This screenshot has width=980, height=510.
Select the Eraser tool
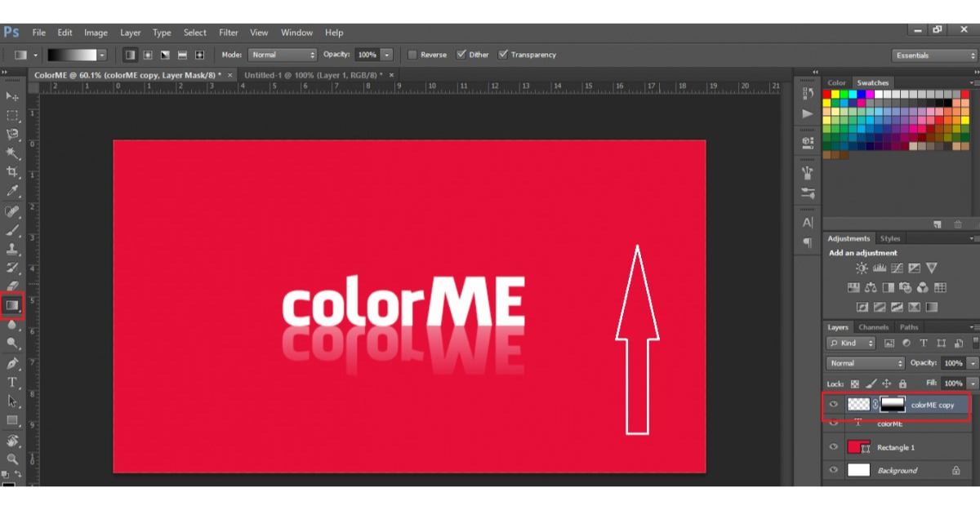pos(12,286)
